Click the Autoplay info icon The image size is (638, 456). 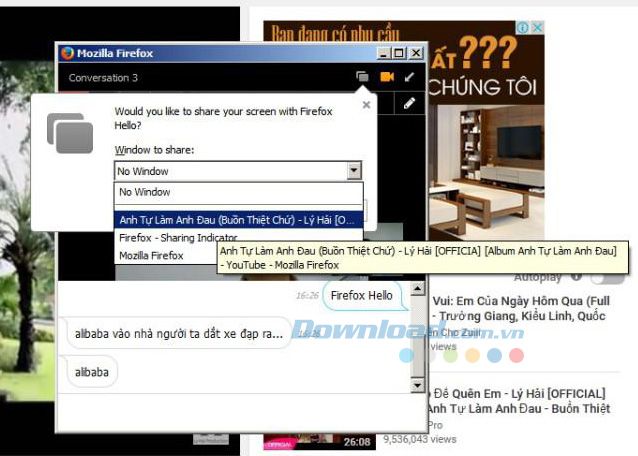click(576, 277)
